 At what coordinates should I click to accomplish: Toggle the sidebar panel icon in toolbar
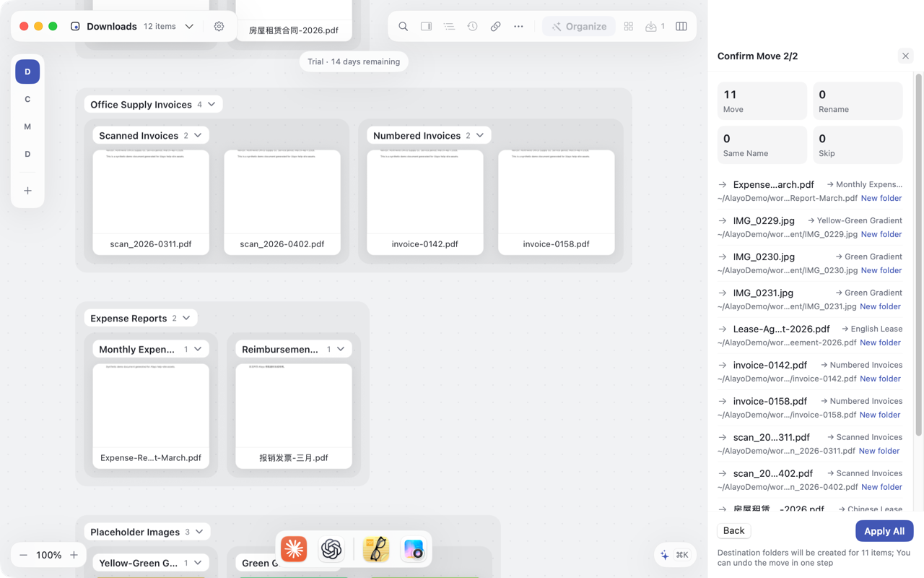426,27
